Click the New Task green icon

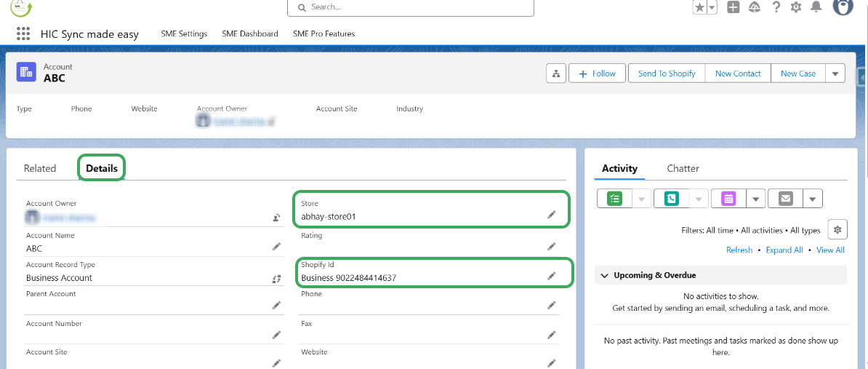pos(614,199)
